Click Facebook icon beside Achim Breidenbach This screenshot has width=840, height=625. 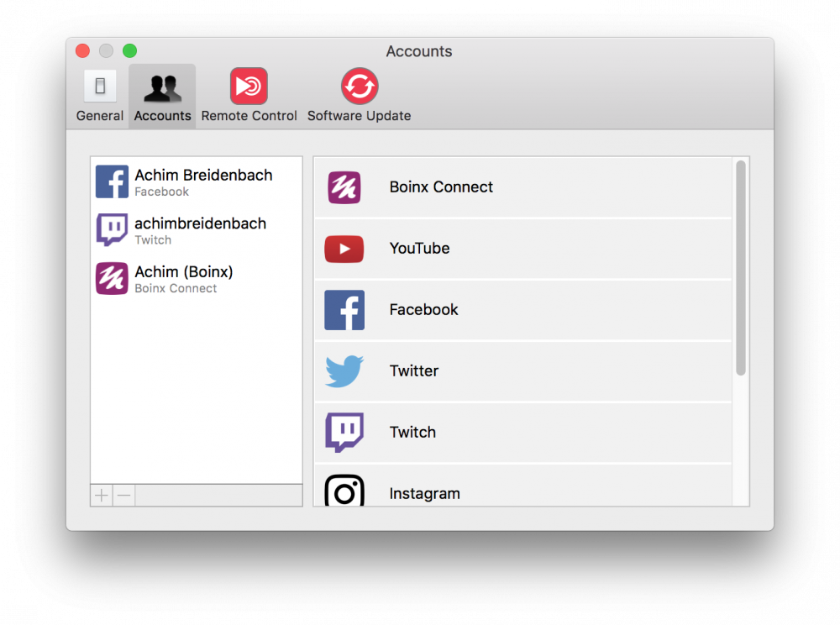pos(112,181)
